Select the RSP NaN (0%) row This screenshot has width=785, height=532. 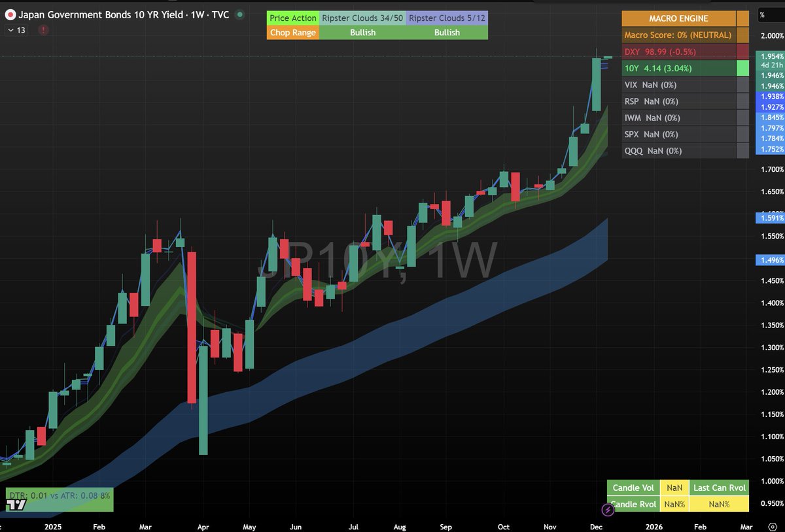(x=678, y=101)
